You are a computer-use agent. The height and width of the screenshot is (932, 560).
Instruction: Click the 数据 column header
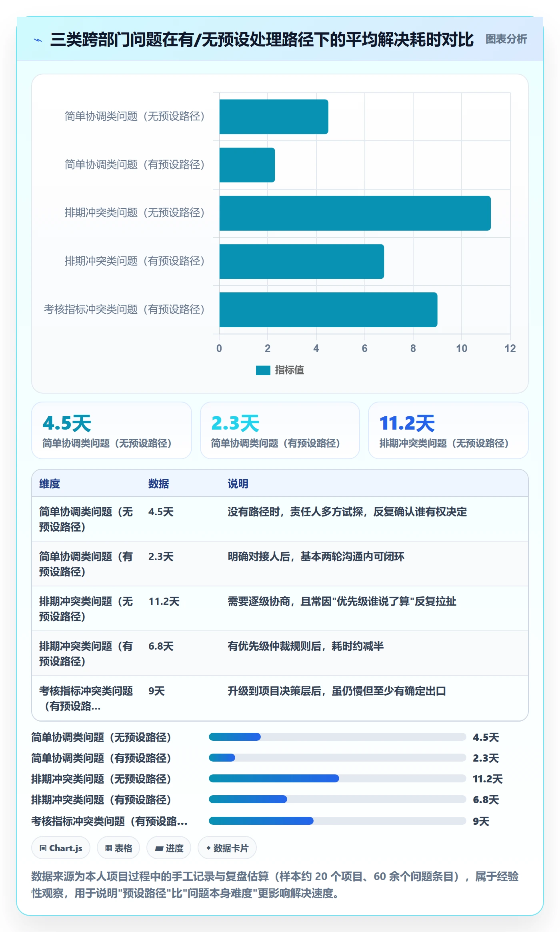pos(159,484)
